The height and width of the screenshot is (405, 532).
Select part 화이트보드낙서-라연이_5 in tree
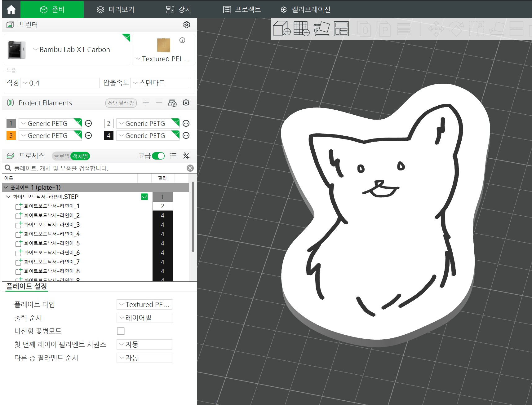(x=52, y=243)
